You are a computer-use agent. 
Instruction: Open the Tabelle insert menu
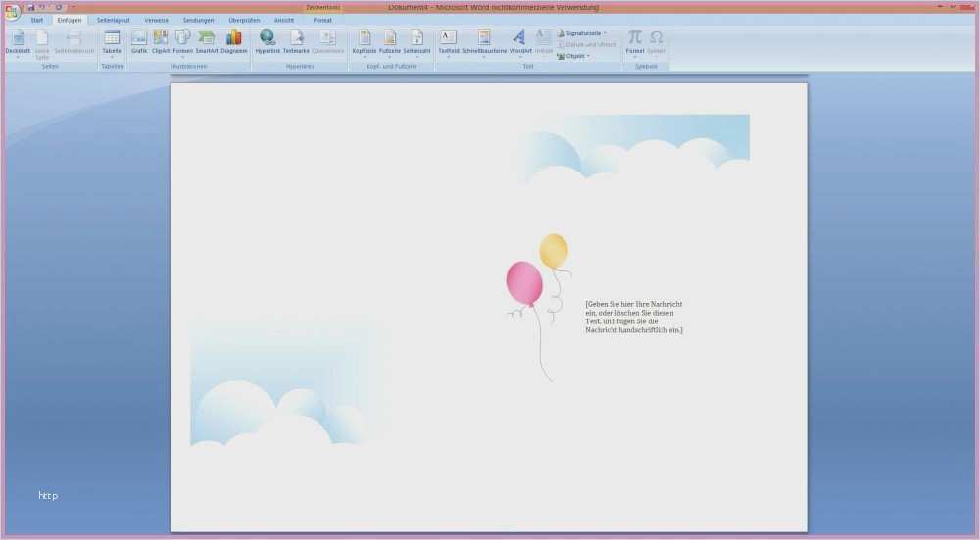tap(112, 41)
